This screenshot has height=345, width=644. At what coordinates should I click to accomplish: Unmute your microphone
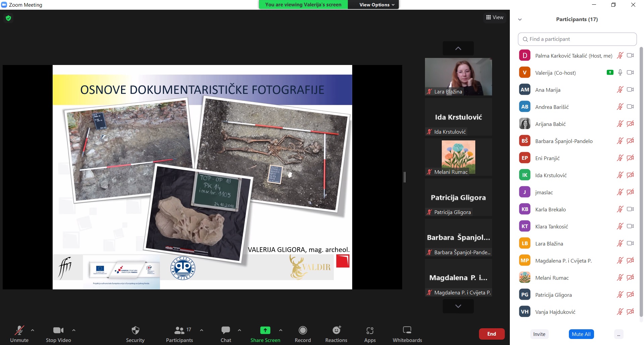19,334
